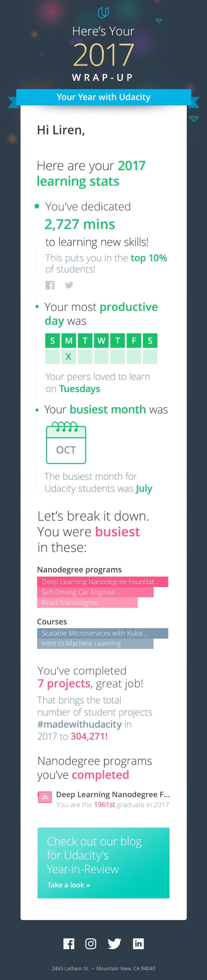Click the #madewithudacity hashtag text
This screenshot has height=980, width=207.
(x=79, y=724)
